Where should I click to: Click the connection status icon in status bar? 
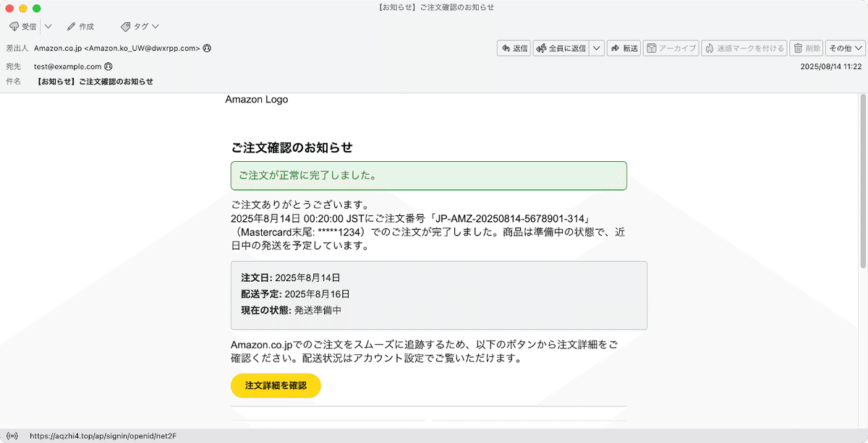12,436
